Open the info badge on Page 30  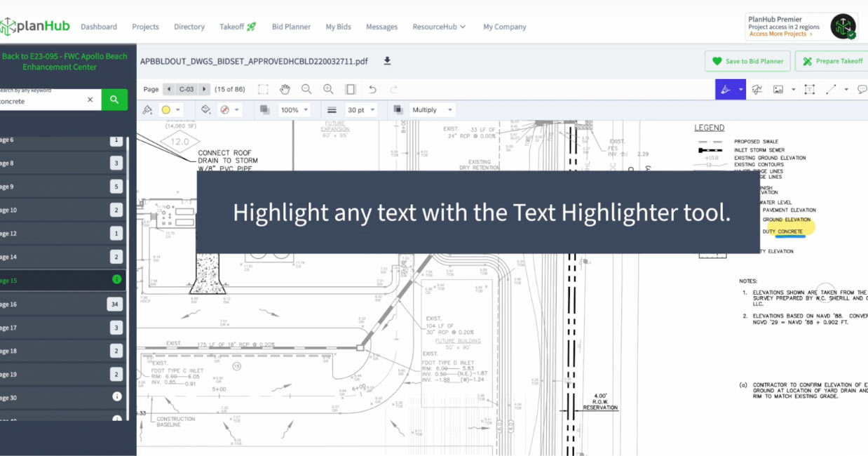[x=117, y=397]
